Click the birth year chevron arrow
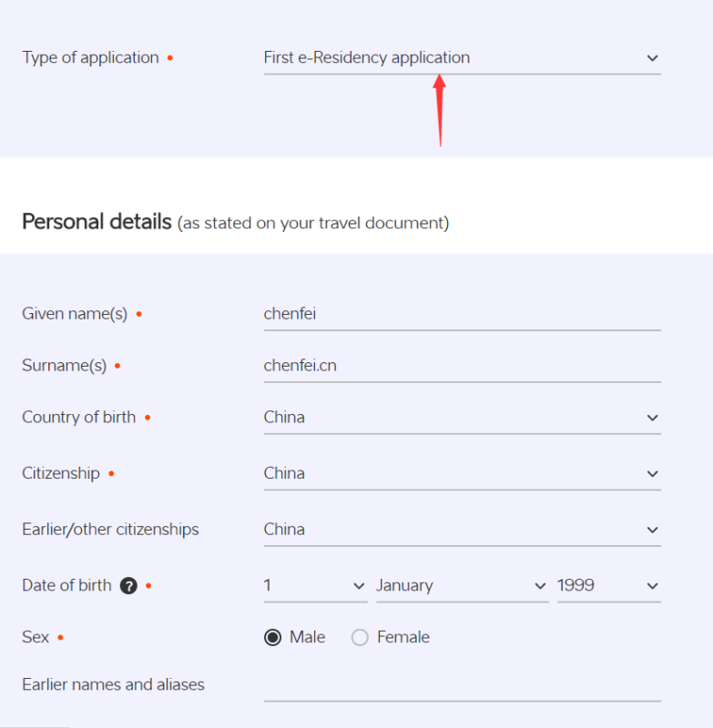This screenshot has height=728, width=713. (x=652, y=586)
